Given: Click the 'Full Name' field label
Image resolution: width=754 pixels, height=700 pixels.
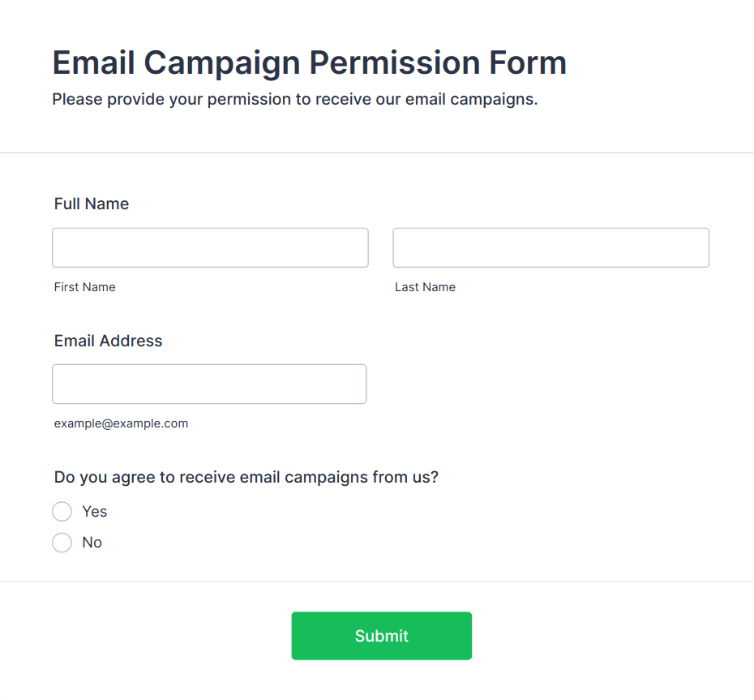Looking at the screenshot, I should coord(92,204).
